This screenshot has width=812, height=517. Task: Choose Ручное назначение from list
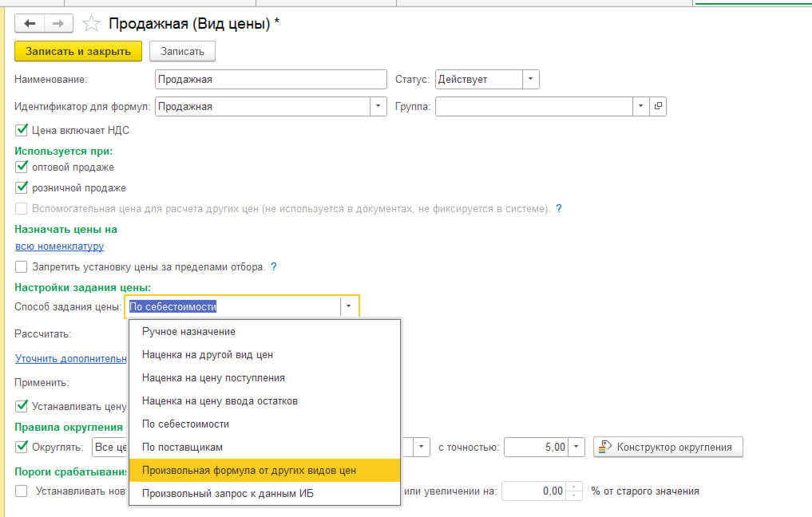point(188,331)
